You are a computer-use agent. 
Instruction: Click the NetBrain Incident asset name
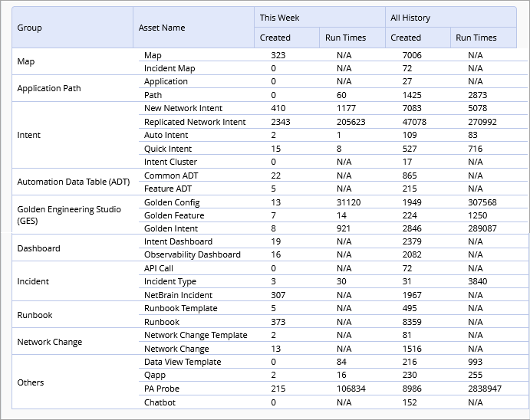tap(178, 295)
